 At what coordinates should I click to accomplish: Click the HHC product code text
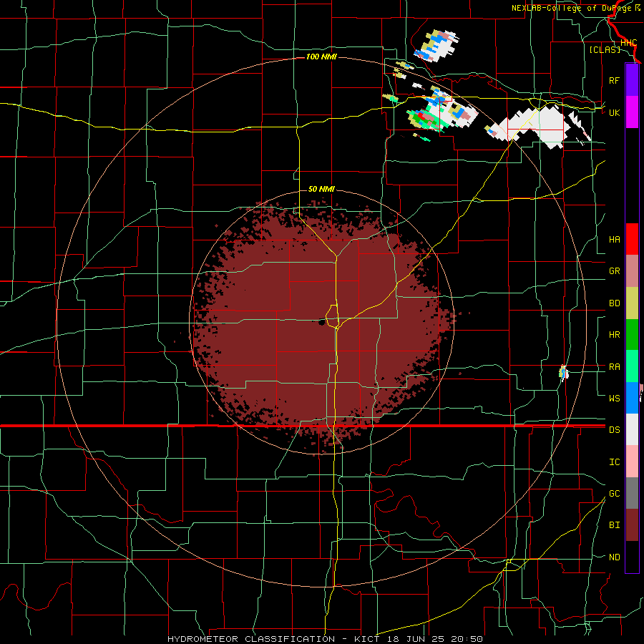[628, 43]
